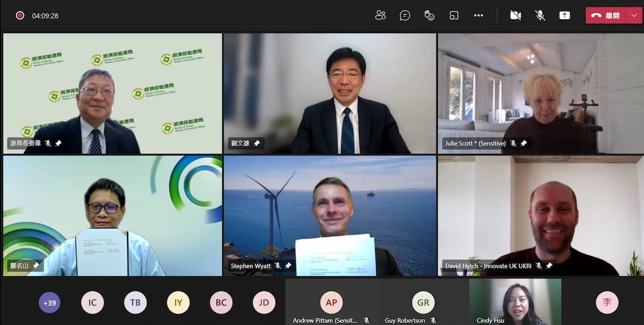The width and height of the screenshot is (644, 325).
Task: Show the +39 additional participants
Action: pyautogui.click(x=49, y=302)
